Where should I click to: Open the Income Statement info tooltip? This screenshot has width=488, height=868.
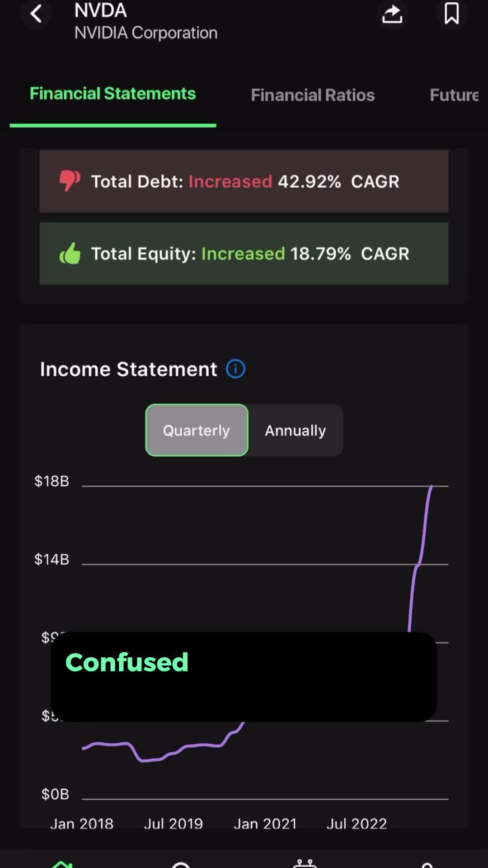click(235, 368)
